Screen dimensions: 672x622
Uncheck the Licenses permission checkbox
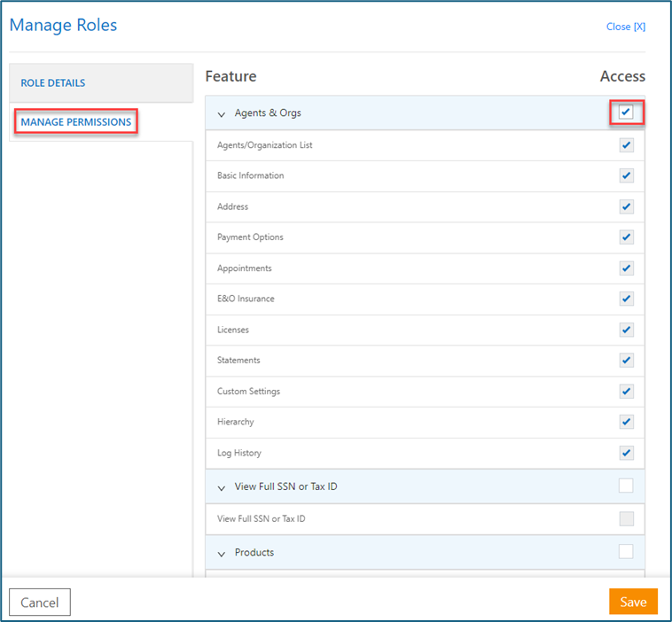626,330
